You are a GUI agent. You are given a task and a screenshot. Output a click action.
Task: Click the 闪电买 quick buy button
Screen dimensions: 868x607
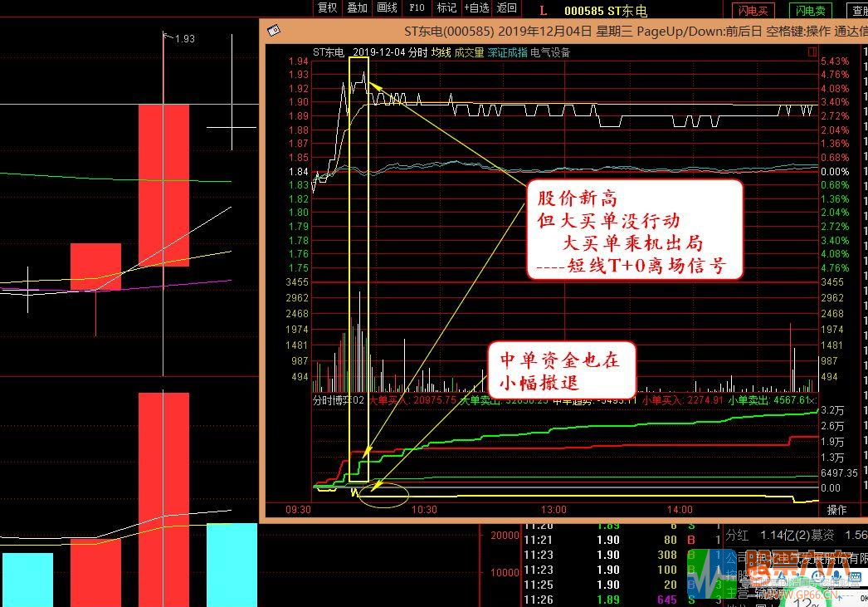click(x=753, y=11)
